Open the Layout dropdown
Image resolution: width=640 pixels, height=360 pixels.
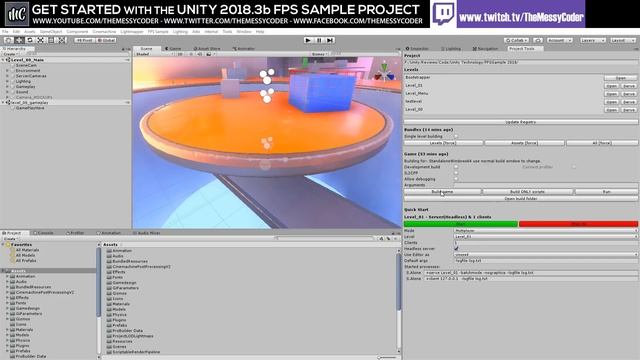pos(623,40)
